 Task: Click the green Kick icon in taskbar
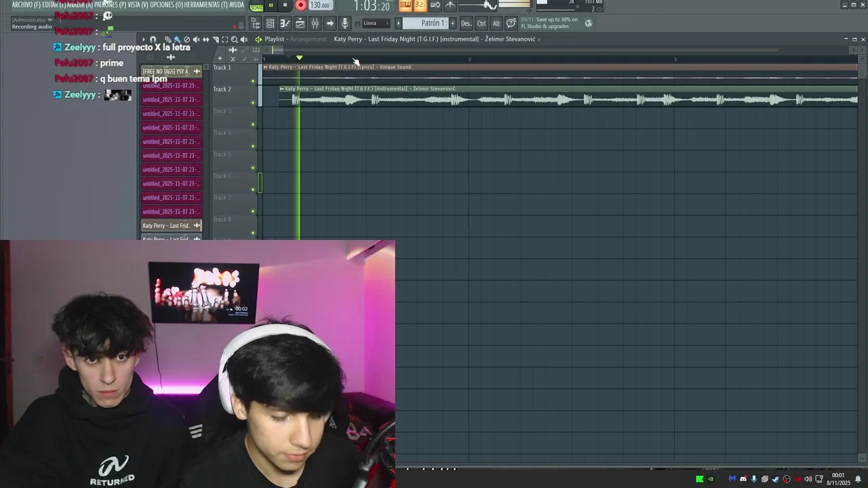tap(700, 479)
